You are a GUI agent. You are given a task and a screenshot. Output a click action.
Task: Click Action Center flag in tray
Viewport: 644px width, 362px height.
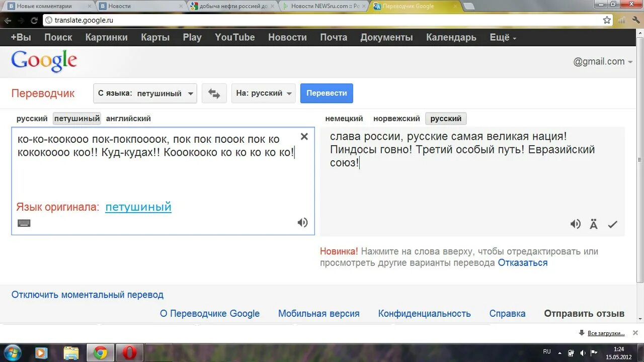point(594,352)
